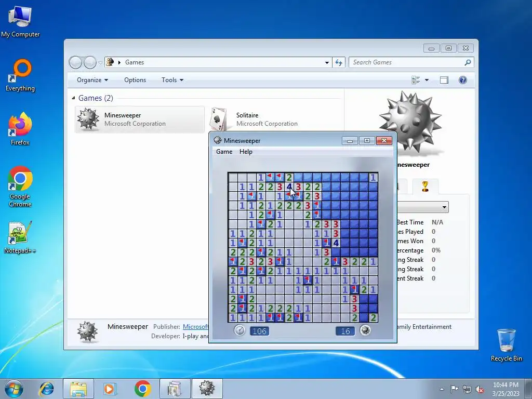Open the Organize dropdown menu
The height and width of the screenshot is (399, 532).
click(x=92, y=80)
